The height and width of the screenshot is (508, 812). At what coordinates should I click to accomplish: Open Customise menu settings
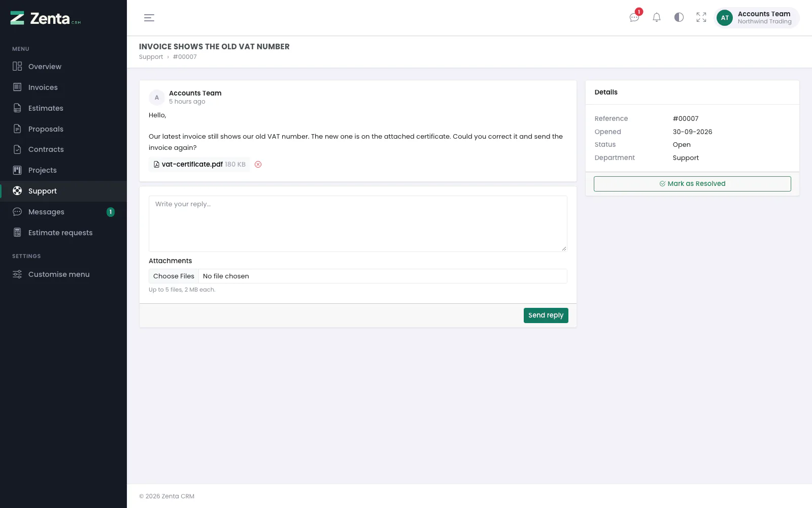(63, 274)
